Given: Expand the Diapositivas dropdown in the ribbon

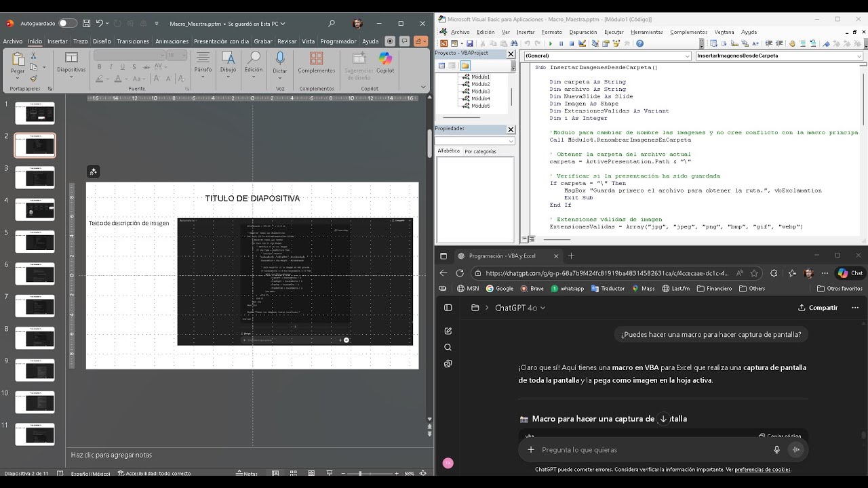Looking at the screenshot, I should [71, 77].
